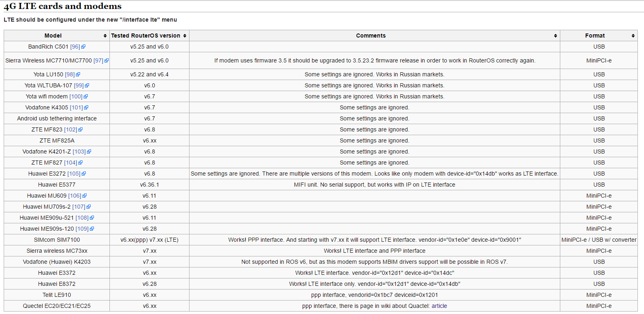Click the 'v6.36.1' version cell

[x=149, y=185]
